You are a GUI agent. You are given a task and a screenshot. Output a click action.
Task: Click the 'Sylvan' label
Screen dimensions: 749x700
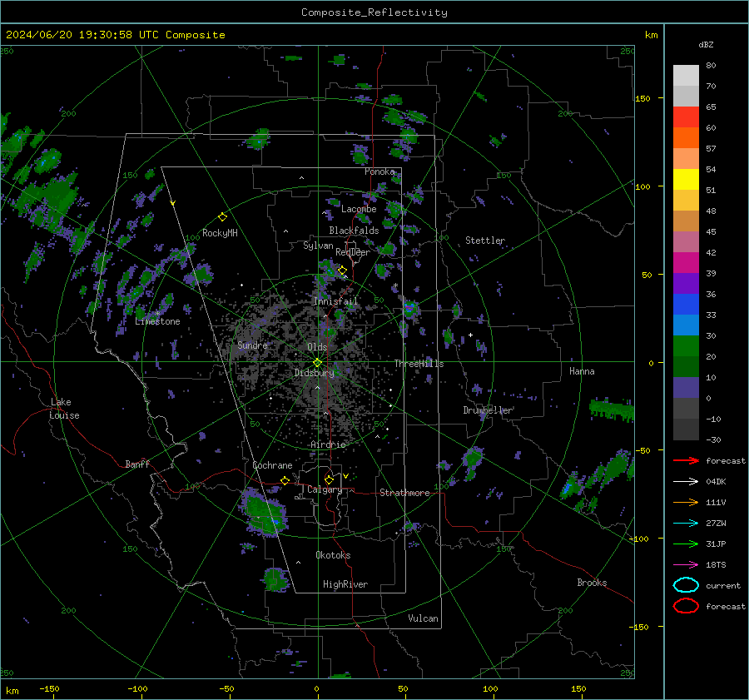click(x=318, y=246)
